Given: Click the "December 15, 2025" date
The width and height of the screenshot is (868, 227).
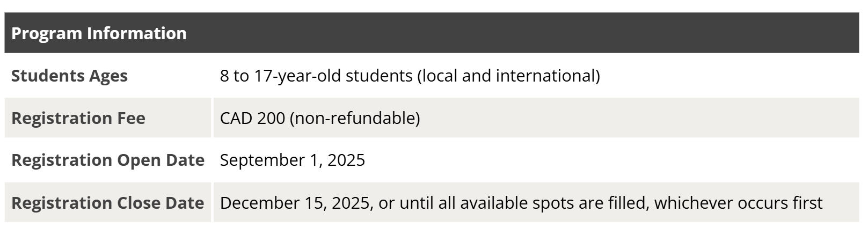Looking at the screenshot, I should [295, 203].
